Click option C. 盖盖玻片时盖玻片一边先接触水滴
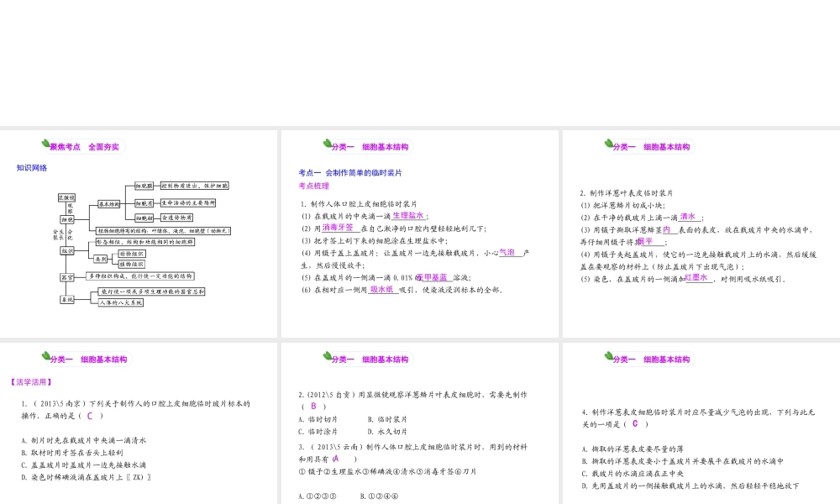840x504 pixels. [x=83, y=465]
